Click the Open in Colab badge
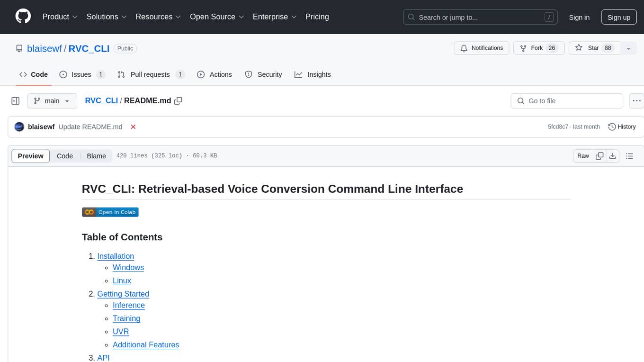 click(x=110, y=212)
